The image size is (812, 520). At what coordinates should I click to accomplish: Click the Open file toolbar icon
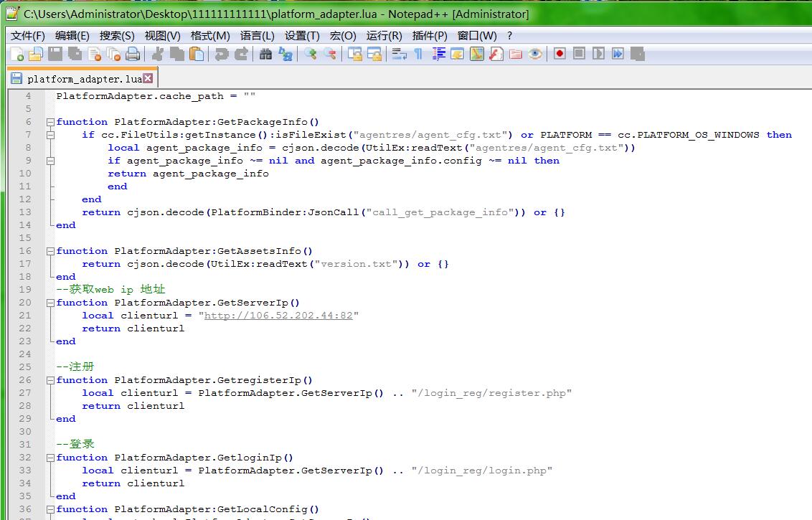[36, 54]
